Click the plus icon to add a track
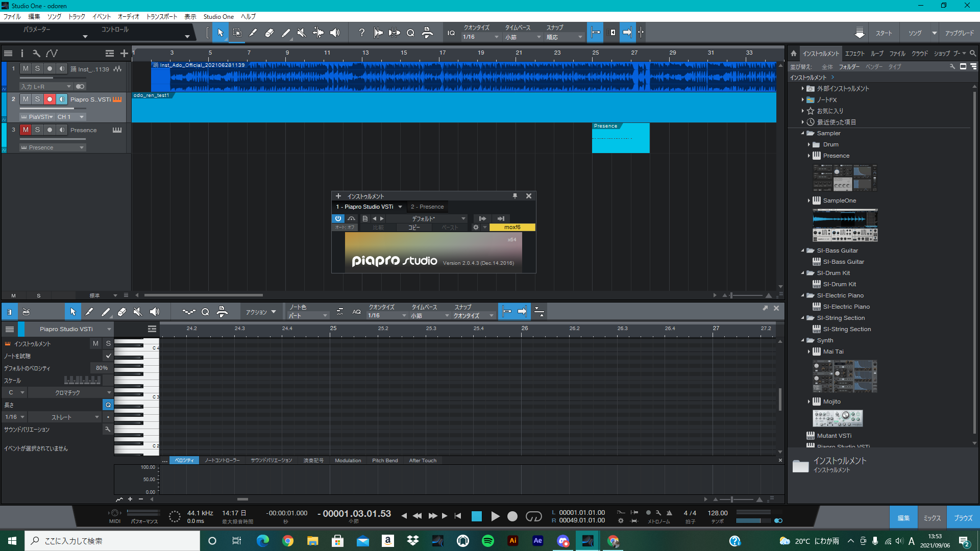The image size is (980, 551). (124, 53)
